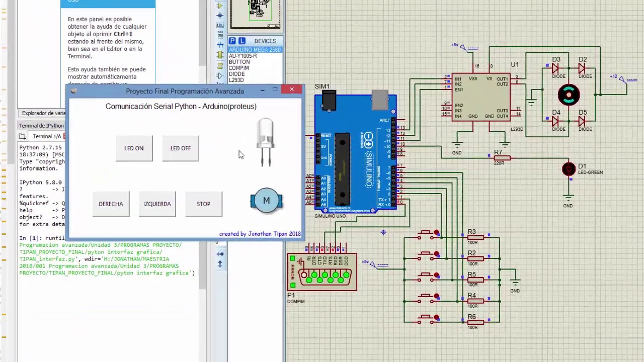Click resistor R3 100R in schematic
644x362 pixels.
pos(475,237)
